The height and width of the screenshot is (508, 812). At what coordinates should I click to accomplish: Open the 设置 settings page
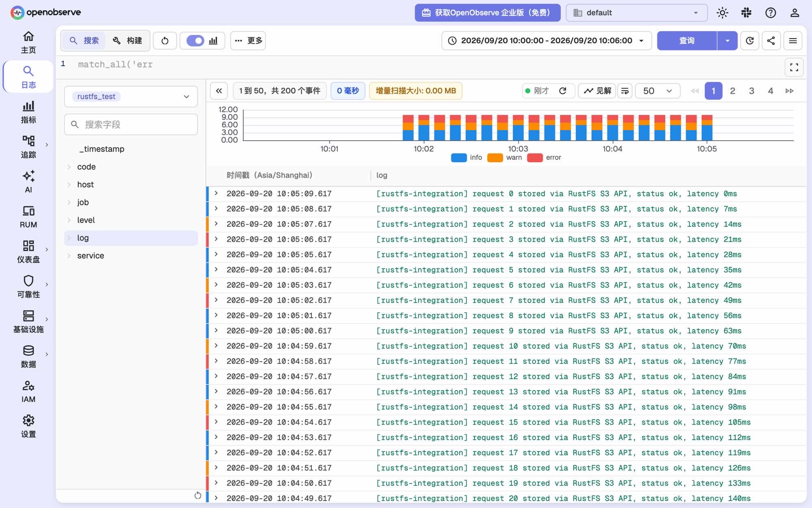pos(28,427)
